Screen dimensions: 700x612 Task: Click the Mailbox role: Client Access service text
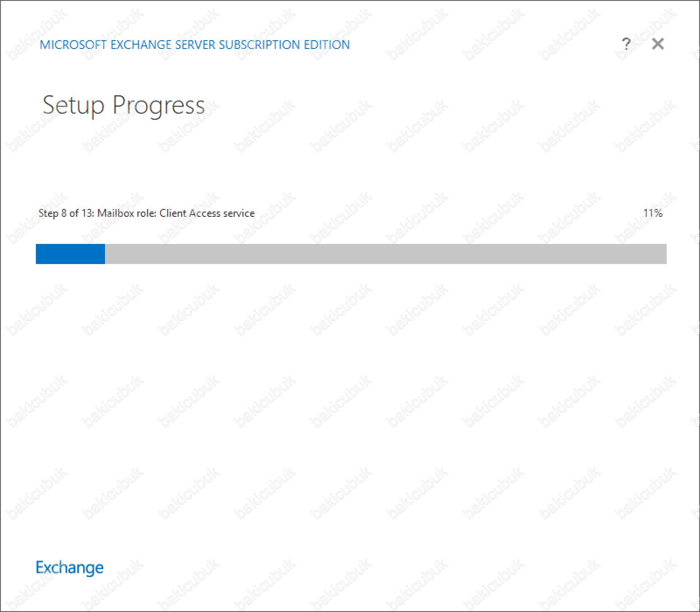click(176, 213)
